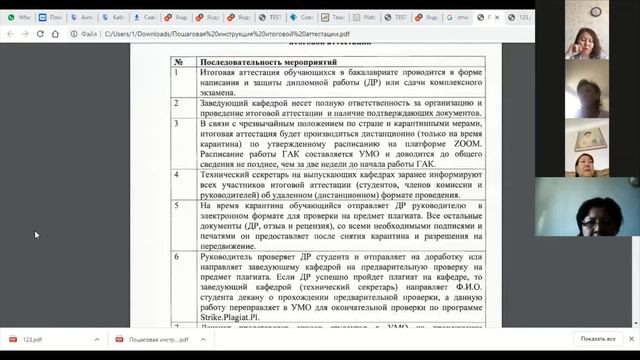Click the text 'Strike.Plagiat.Pl.'
Image resolution: width=640 pixels, height=360 pixels.
point(230,317)
